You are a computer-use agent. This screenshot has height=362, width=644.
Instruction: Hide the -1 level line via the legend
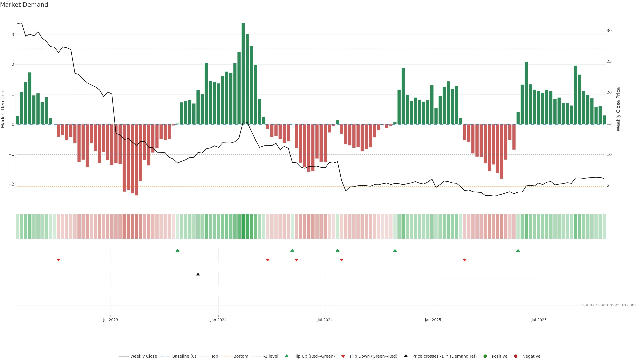pos(271,356)
